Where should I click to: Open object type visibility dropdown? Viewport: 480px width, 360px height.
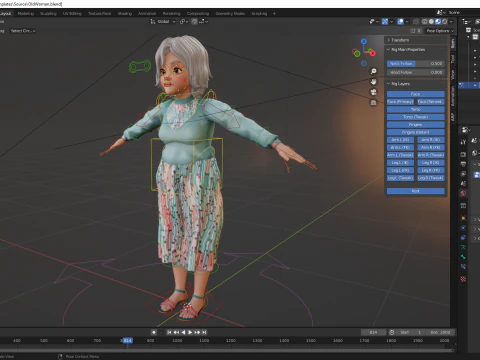tap(374, 22)
